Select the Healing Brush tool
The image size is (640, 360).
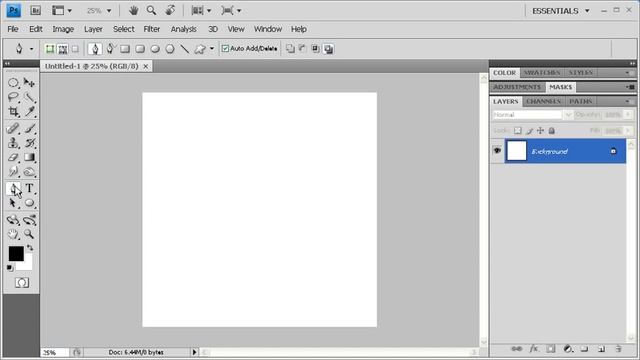pyautogui.click(x=13, y=128)
